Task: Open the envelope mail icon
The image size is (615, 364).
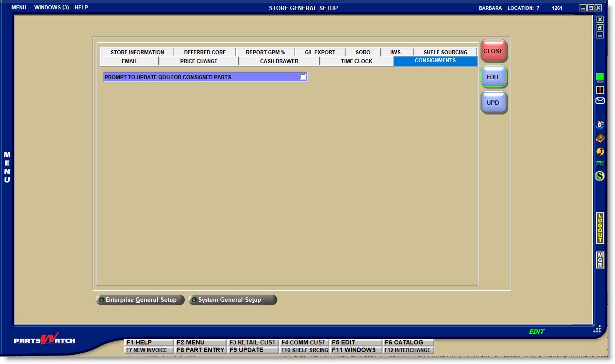Action: [x=600, y=101]
